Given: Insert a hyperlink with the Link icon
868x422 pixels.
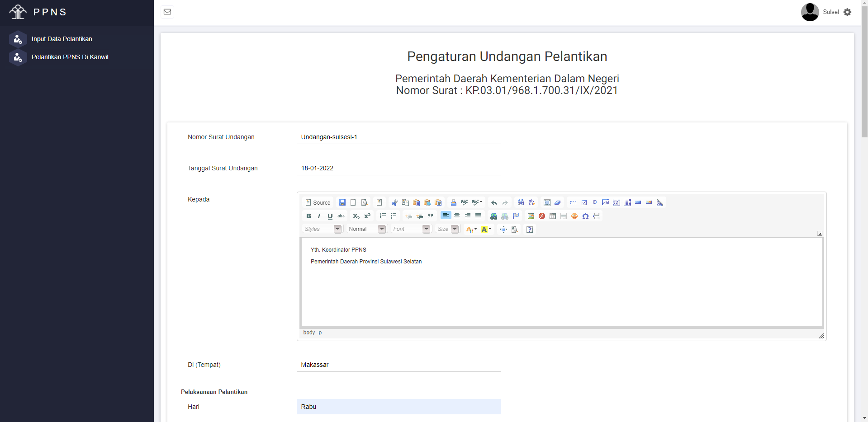Looking at the screenshot, I should (494, 216).
